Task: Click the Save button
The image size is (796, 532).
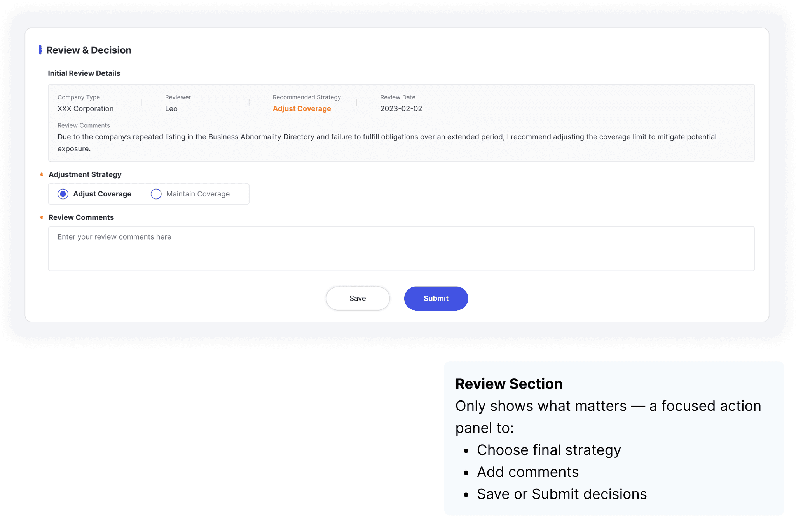Action: 358,298
